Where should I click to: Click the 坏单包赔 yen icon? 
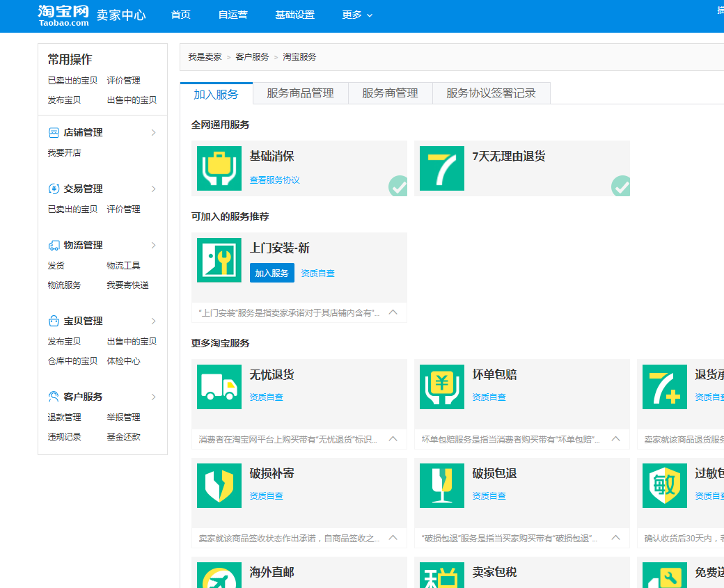click(442, 387)
